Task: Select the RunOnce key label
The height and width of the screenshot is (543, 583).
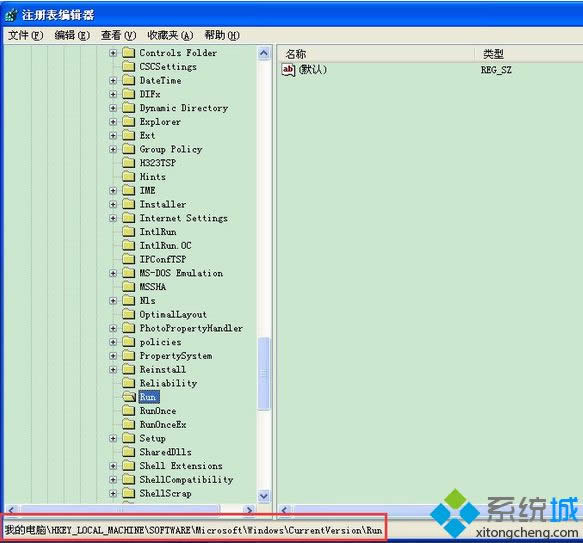Action: [x=158, y=411]
